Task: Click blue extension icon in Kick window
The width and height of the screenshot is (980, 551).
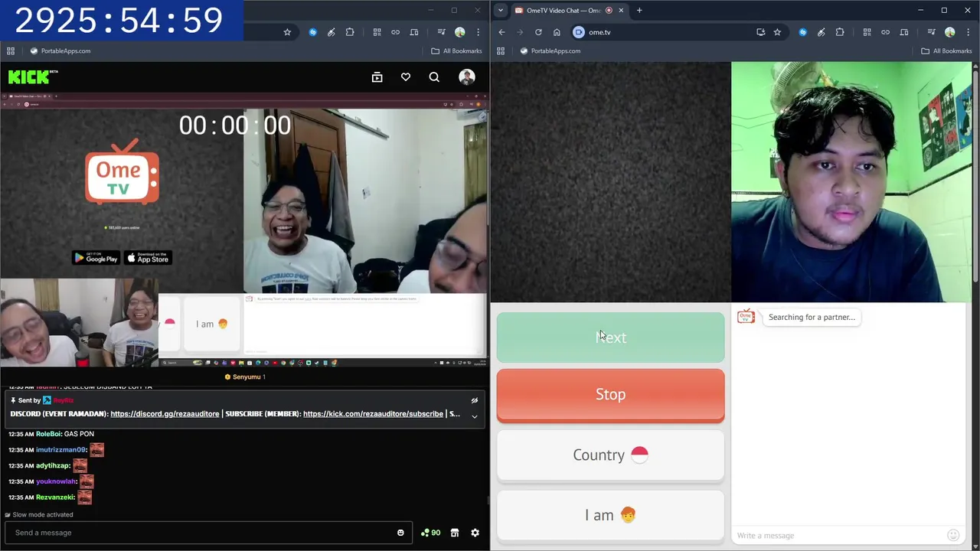Action: [312, 32]
